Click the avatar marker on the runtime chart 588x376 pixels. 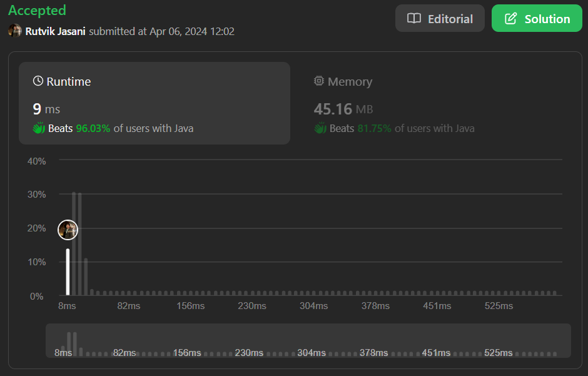[x=68, y=230]
